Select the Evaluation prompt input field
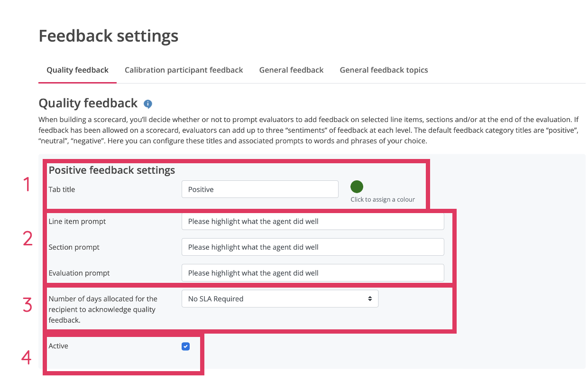Screen dimensions: 588x392 [x=312, y=273]
